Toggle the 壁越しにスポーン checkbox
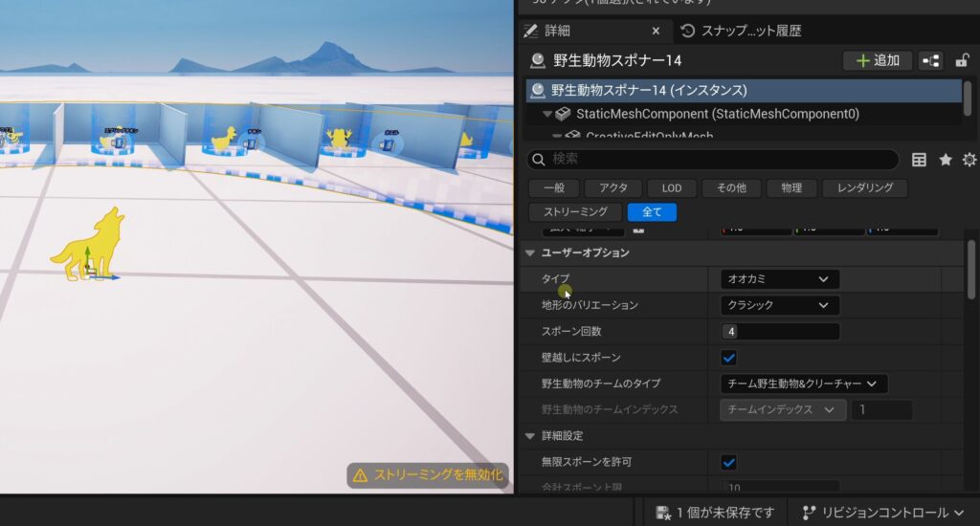 tap(728, 358)
